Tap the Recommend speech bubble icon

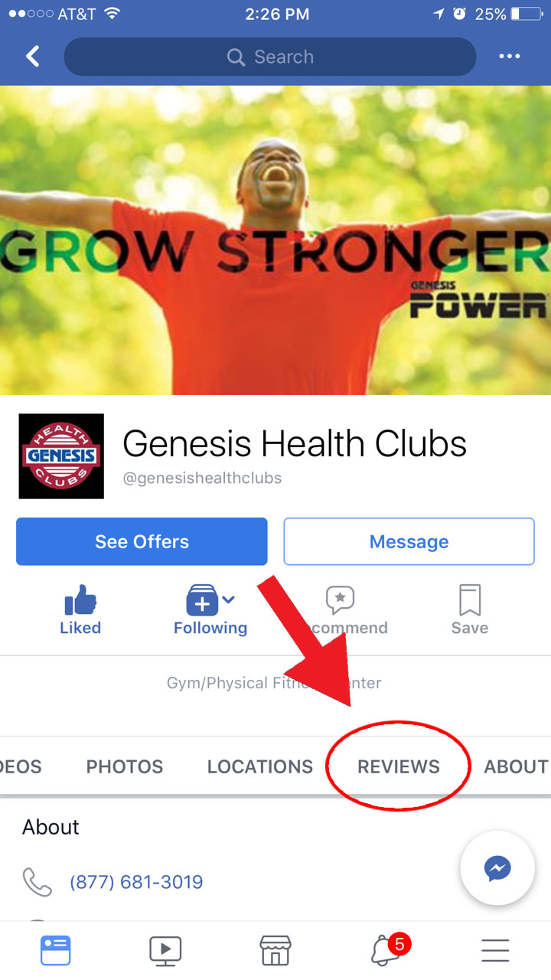pyautogui.click(x=340, y=600)
